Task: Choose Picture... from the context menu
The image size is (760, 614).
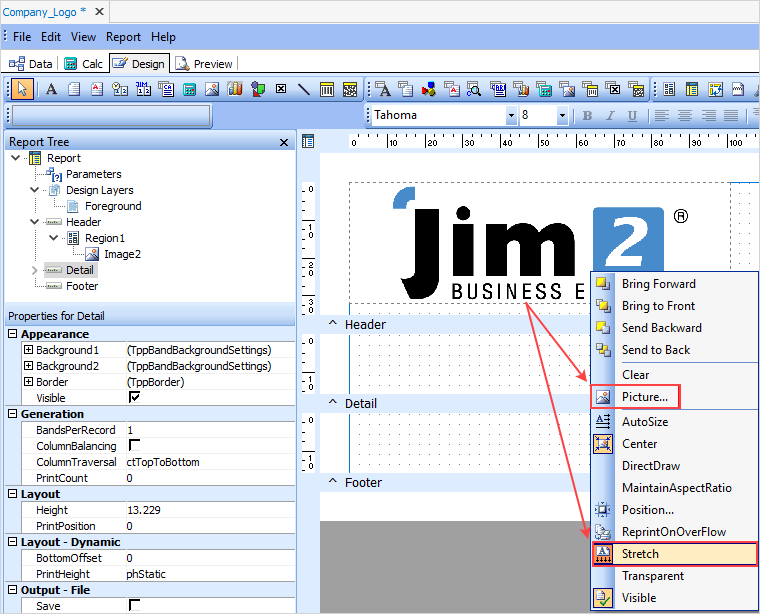Action: 645,398
